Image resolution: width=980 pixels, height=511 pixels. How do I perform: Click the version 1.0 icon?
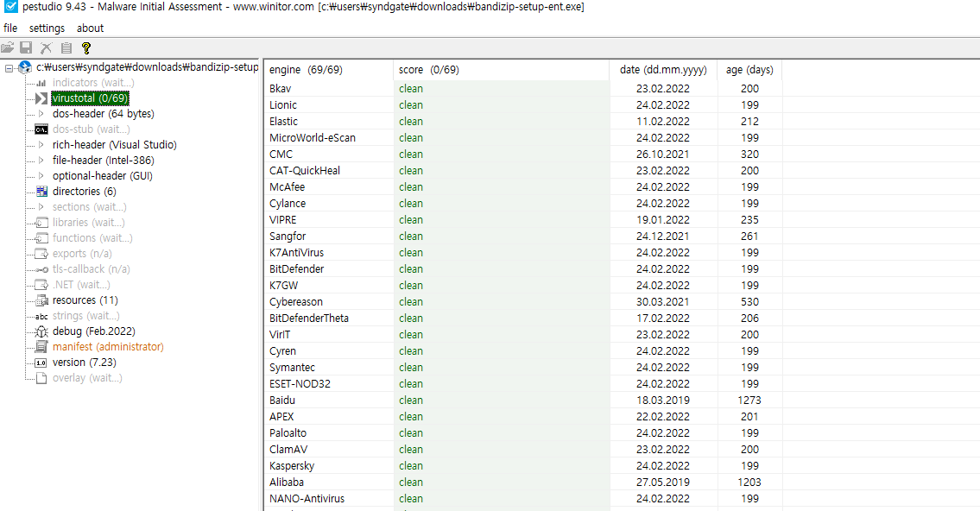[41, 363]
